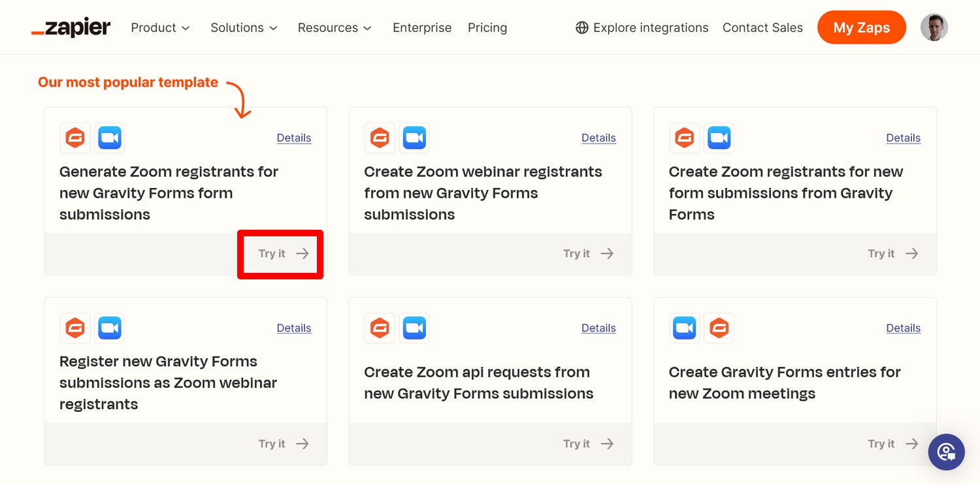Click title Generate Zoom registrants for new Gravity Forms
Image resolution: width=980 pixels, height=485 pixels.
pos(169,193)
